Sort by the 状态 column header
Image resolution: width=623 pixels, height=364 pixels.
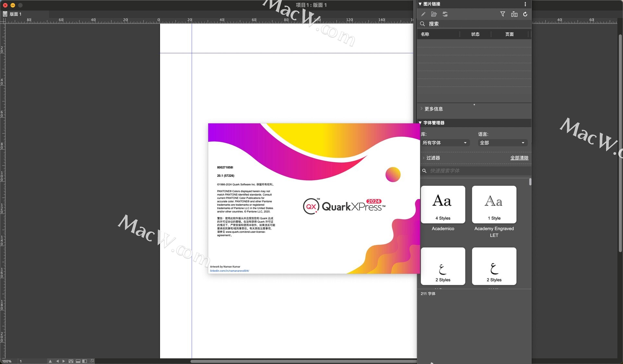[475, 34]
